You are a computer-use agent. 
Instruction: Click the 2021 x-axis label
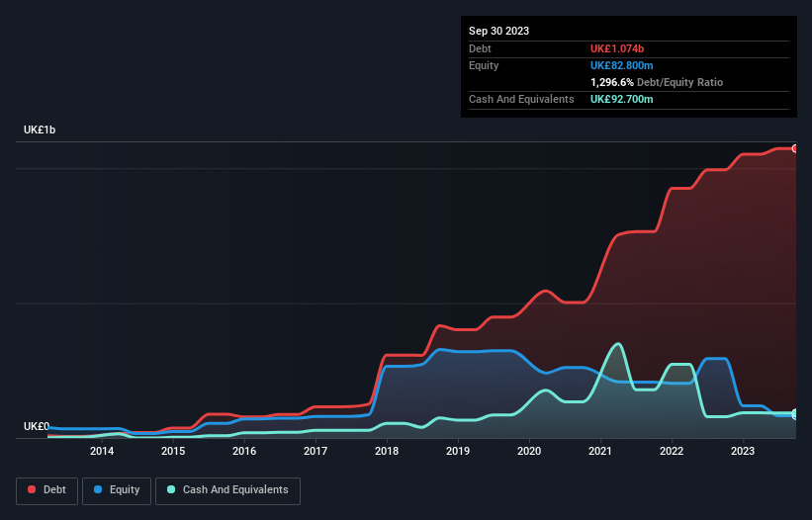[x=600, y=451]
